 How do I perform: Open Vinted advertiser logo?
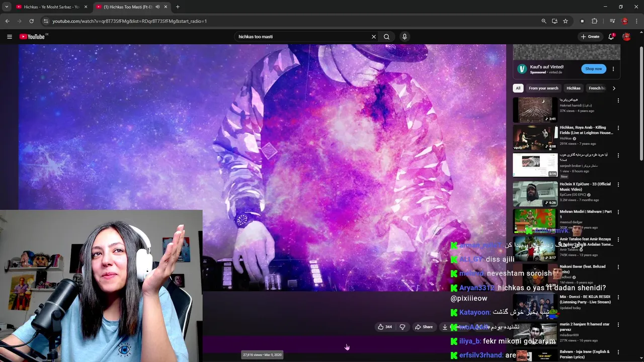522,69
